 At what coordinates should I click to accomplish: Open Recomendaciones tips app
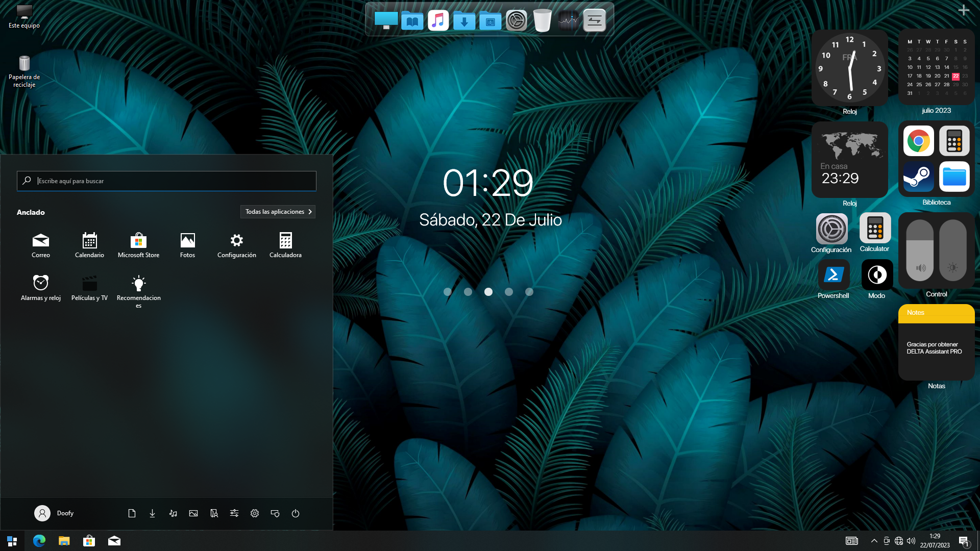tap(138, 287)
